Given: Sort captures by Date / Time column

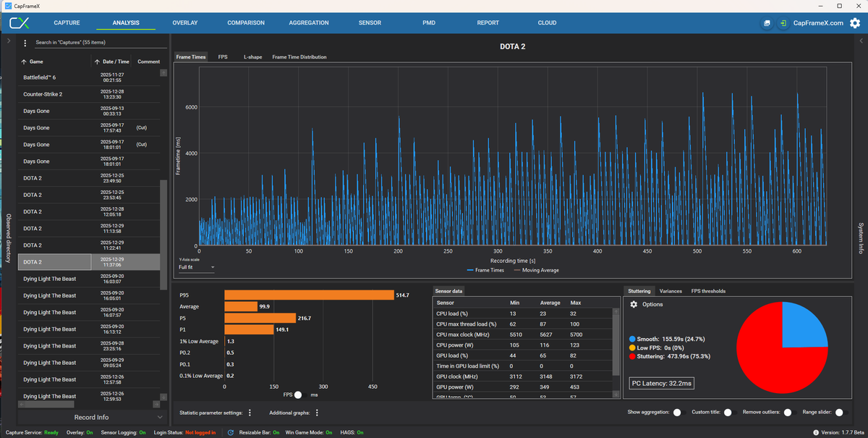Looking at the screenshot, I should coord(116,62).
